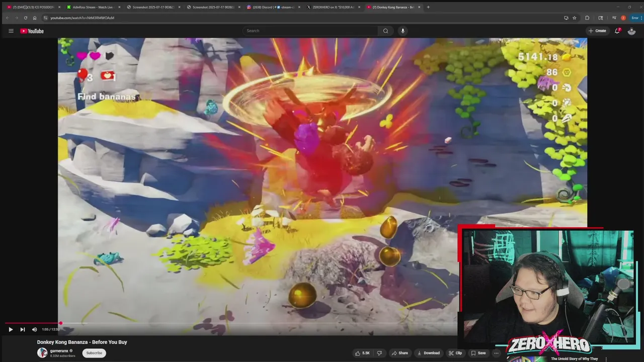Open more actions three-dot menu
This screenshot has width=644, height=362.
(x=496, y=353)
